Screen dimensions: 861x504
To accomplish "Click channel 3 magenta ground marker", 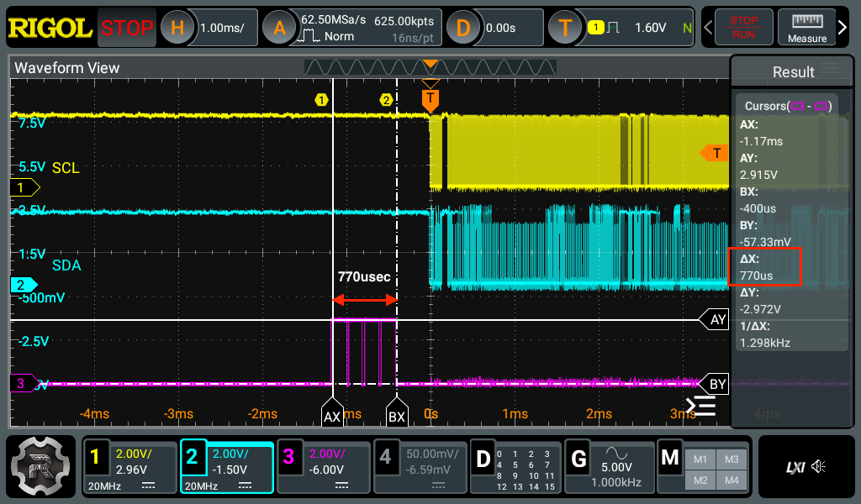I will tap(24, 383).
